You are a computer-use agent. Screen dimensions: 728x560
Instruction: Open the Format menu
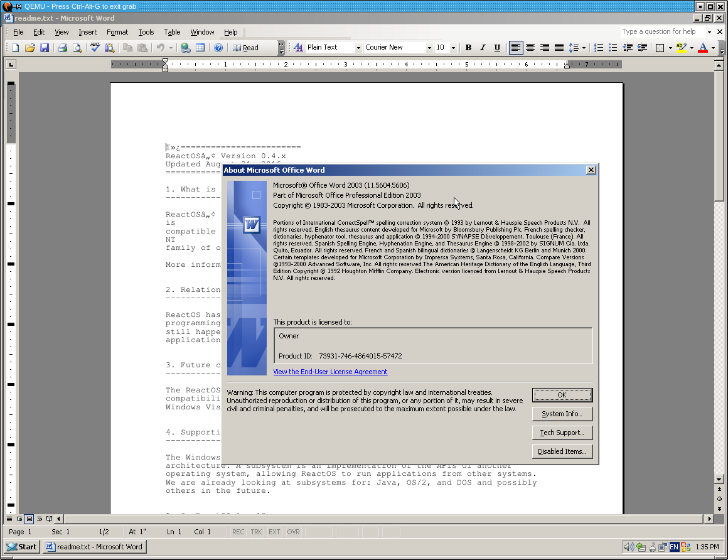(117, 32)
